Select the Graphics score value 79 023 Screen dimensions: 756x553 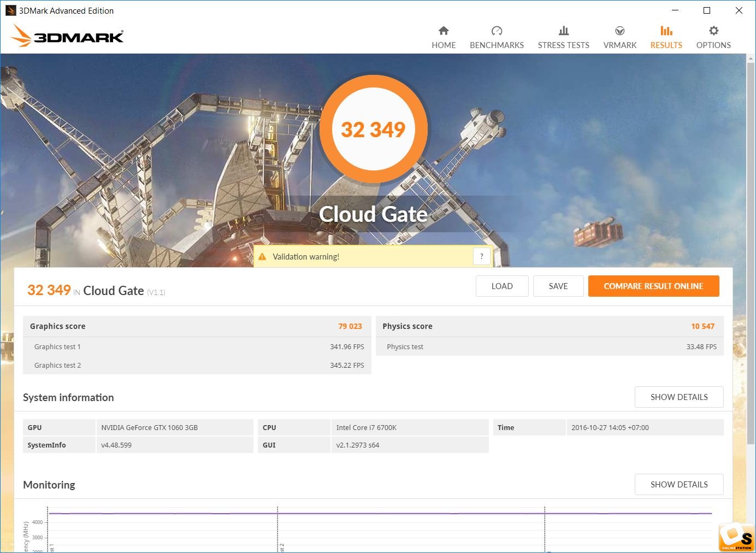click(x=350, y=326)
